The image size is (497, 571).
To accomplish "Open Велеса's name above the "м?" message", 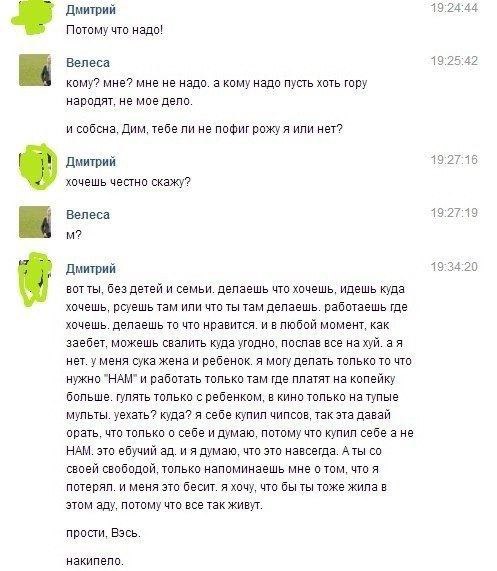I will (x=88, y=214).
